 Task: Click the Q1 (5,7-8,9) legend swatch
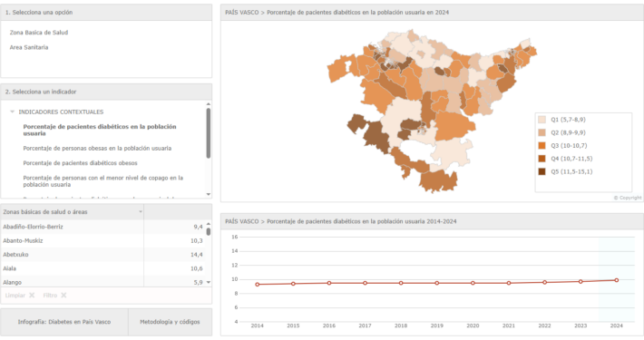pyautogui.click(x=542, y=120)
